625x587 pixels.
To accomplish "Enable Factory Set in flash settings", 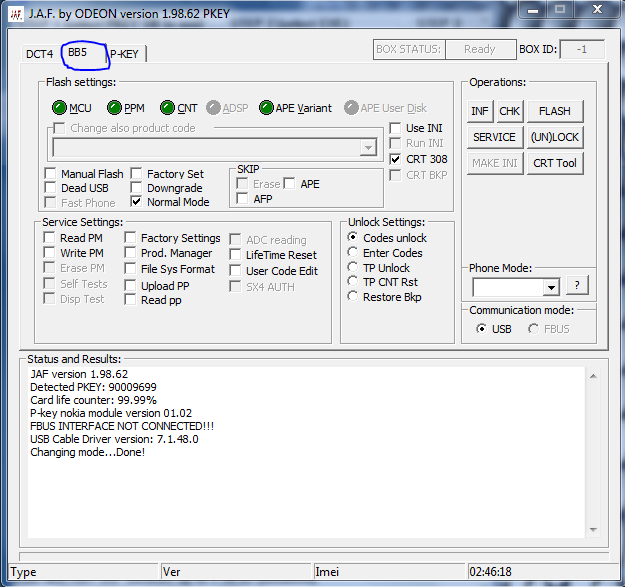I will [136, 174].
